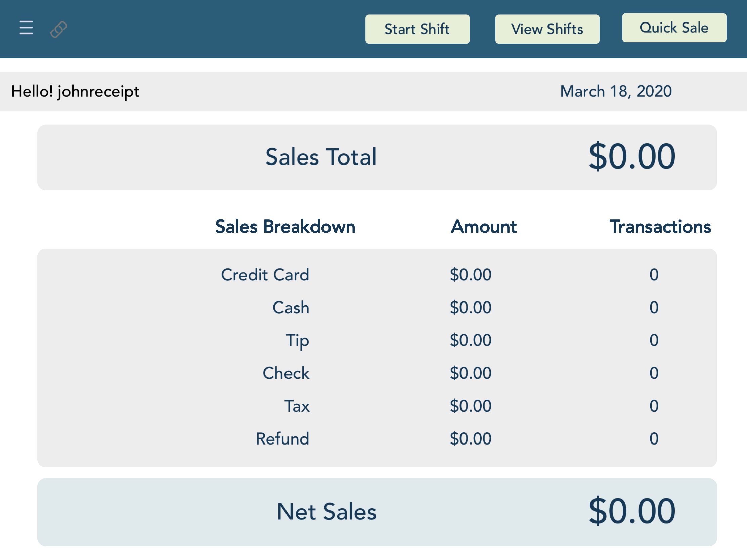Click the Hello! johnreceipt greeting
Screen dimensions: 747x560
coord(75,91)
